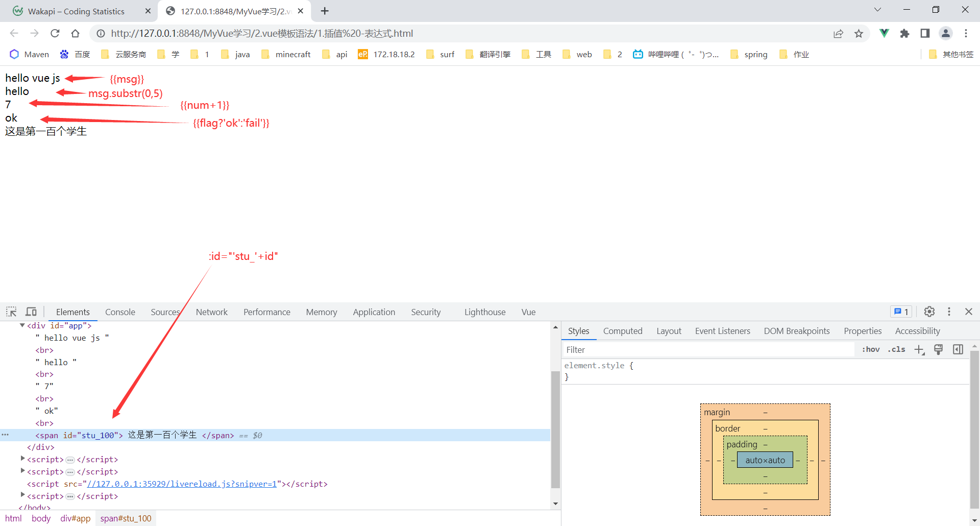Image resolution: width=980 pixels, height=526 pixels.
Task: Expand the last script node in body
Action: click(x=22, y=495)
